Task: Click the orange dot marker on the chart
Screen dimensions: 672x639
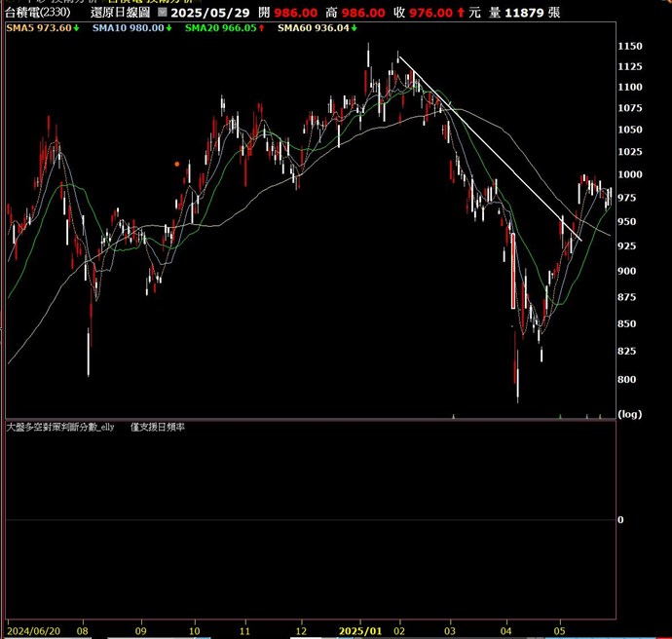Action: [x=176, y=164]
